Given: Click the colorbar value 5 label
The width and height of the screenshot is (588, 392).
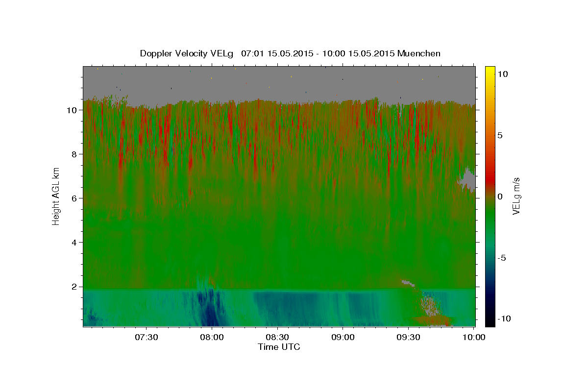Looking at the screenshot, I should click(500, 135).
